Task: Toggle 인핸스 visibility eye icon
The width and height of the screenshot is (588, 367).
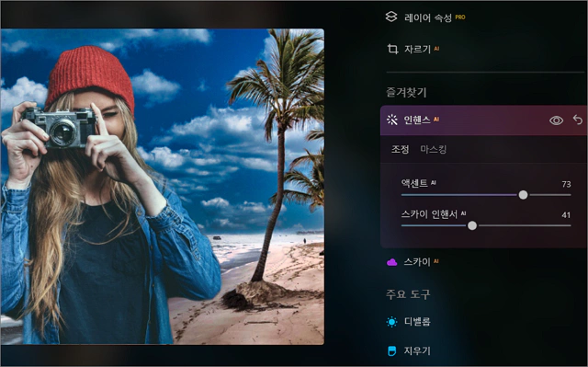Action: pos(556,120)
